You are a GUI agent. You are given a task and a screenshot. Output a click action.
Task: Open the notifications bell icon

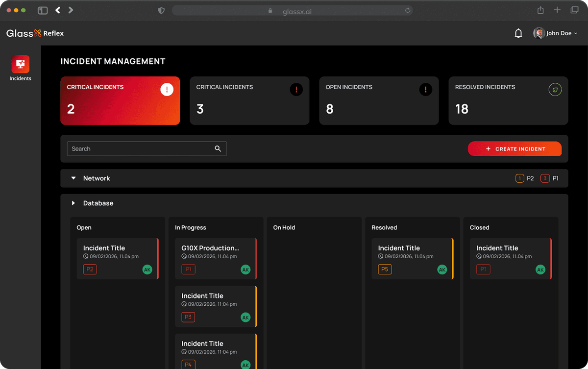coord(518,33)
